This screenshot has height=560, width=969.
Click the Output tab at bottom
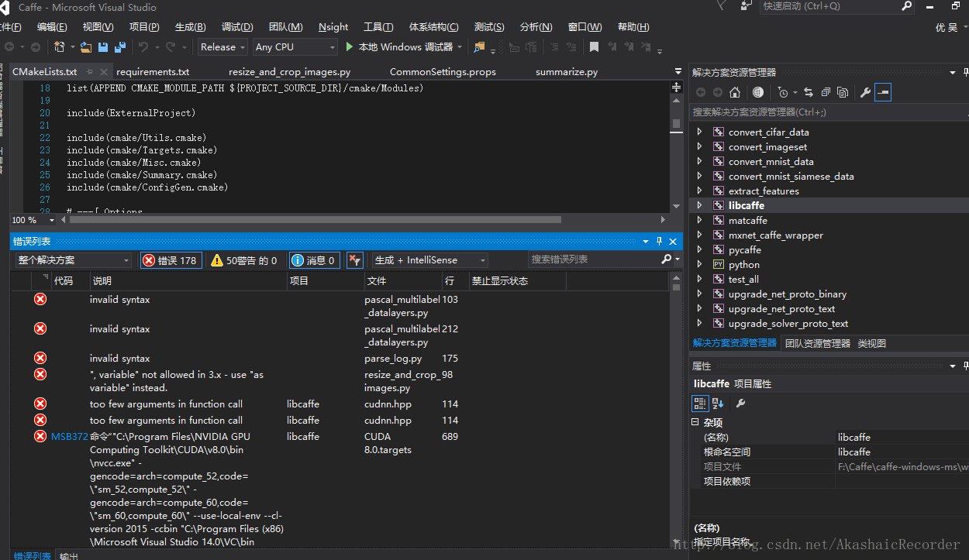(x=69, y=555)
